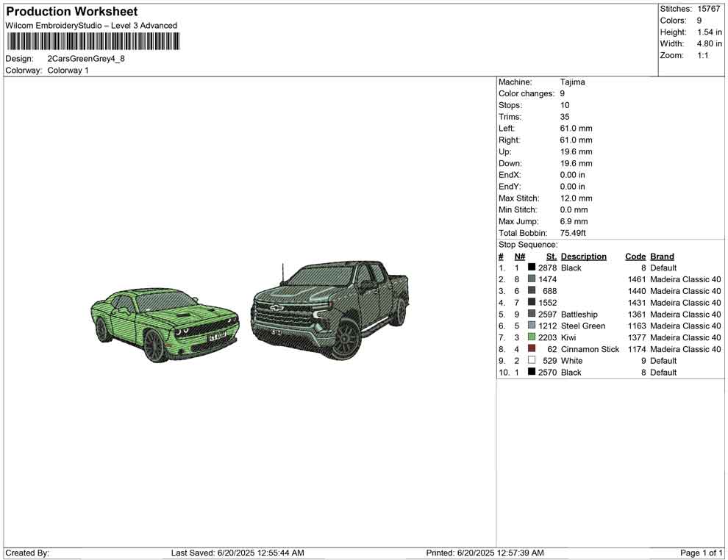Click the Width value '4.80 in'
This screenshot has width=728, height=560.
click(x=710, y=43)
